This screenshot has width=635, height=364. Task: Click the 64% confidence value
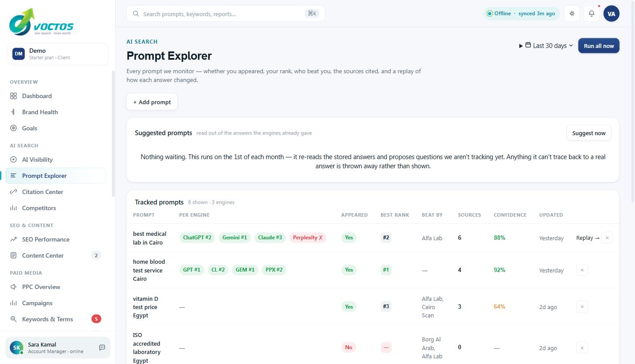coord(499,306)
